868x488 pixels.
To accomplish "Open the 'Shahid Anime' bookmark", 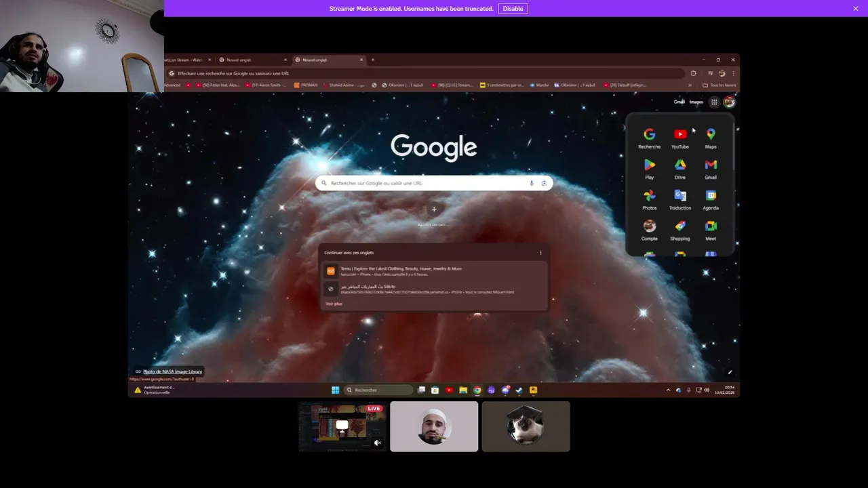I will (344, 85).
